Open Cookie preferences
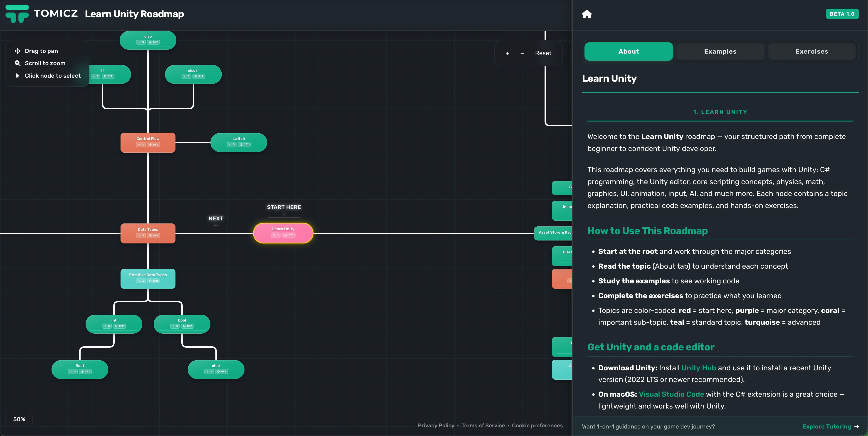This screenshot has width=868, height=436. point(537,426)
